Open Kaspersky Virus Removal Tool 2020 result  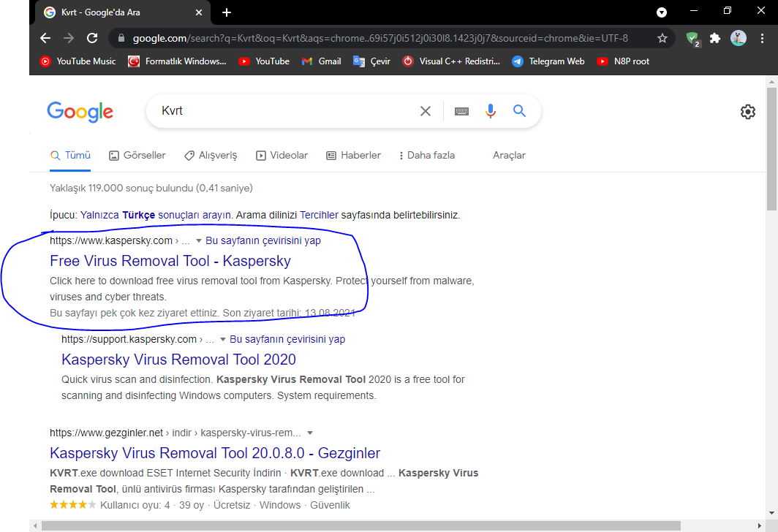[178, 360]
